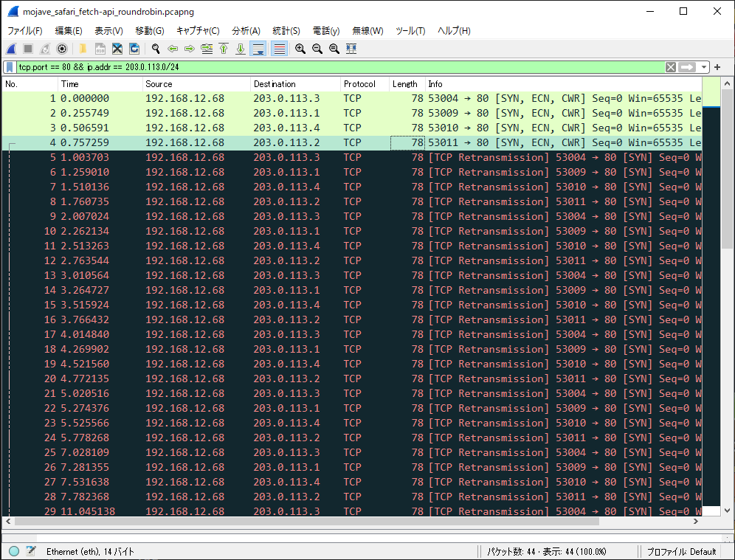735x560 pixels.
Task: Open the ファイル(F) menu
Action: tap(25, 31)
